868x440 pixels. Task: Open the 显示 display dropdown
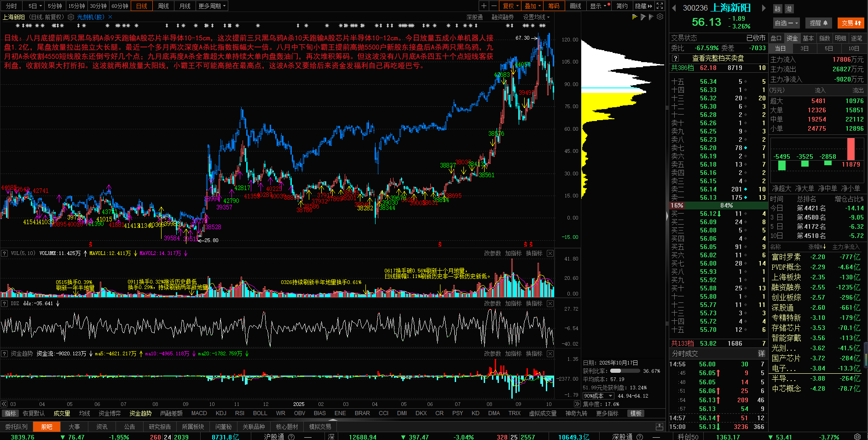(600, 6)
